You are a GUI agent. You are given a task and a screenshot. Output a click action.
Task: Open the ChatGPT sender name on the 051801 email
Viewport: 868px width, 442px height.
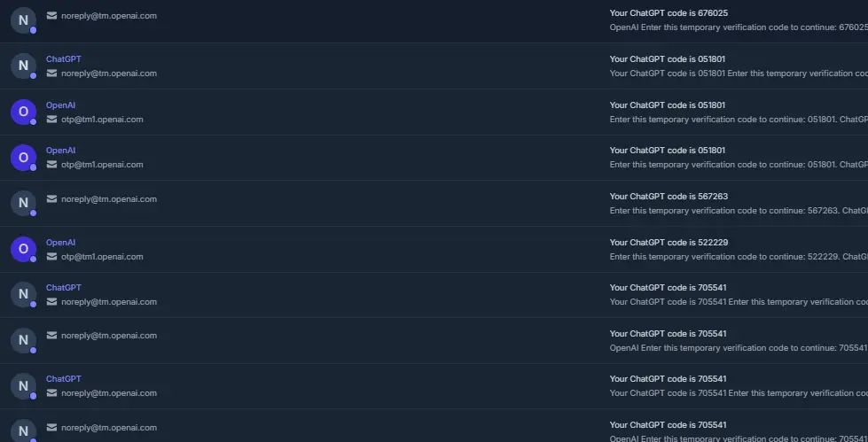[64, 59]
